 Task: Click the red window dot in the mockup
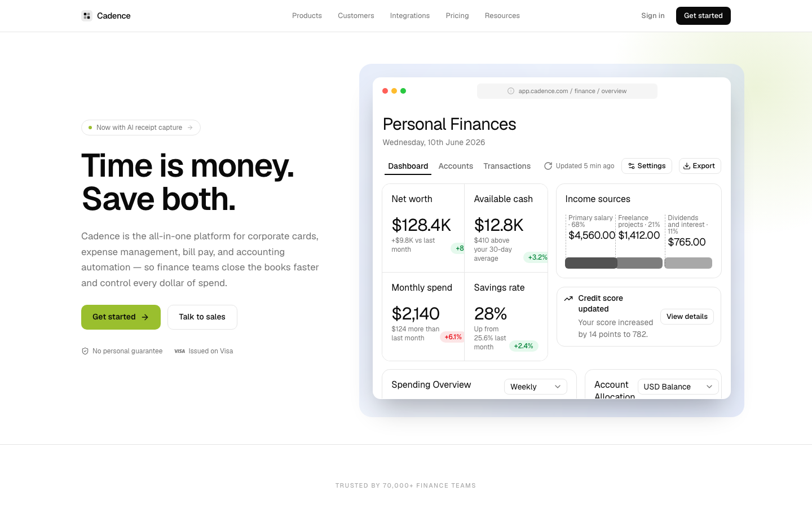(x=385, y=91)
